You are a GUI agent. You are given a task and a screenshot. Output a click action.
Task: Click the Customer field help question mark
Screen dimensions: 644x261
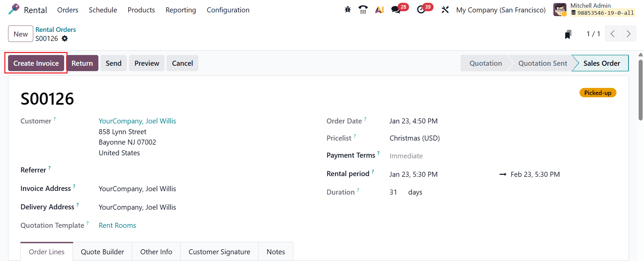tap(55, 119)
